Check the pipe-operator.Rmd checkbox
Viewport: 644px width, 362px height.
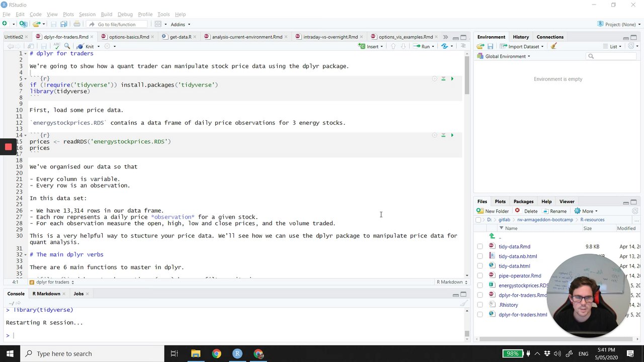point(479,276)
